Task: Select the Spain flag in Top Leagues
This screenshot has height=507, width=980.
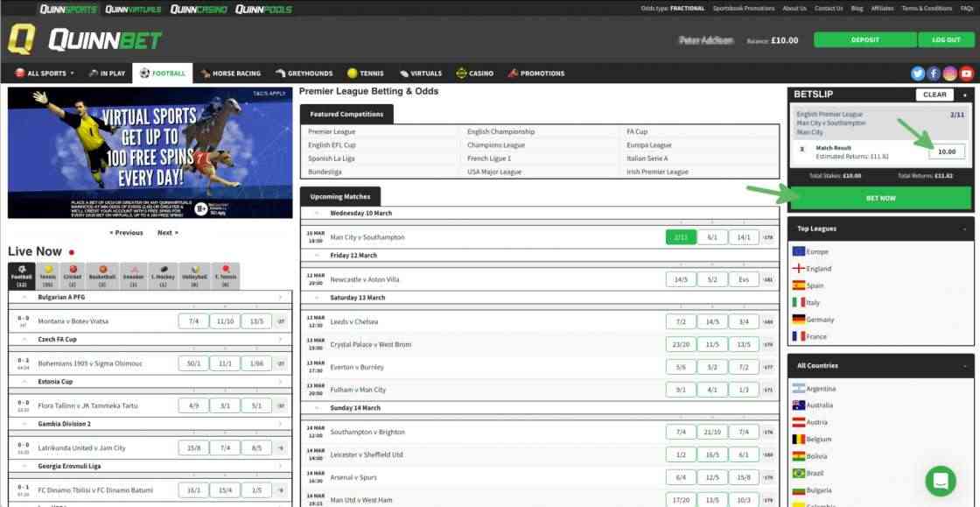Action: pos(798,285)
